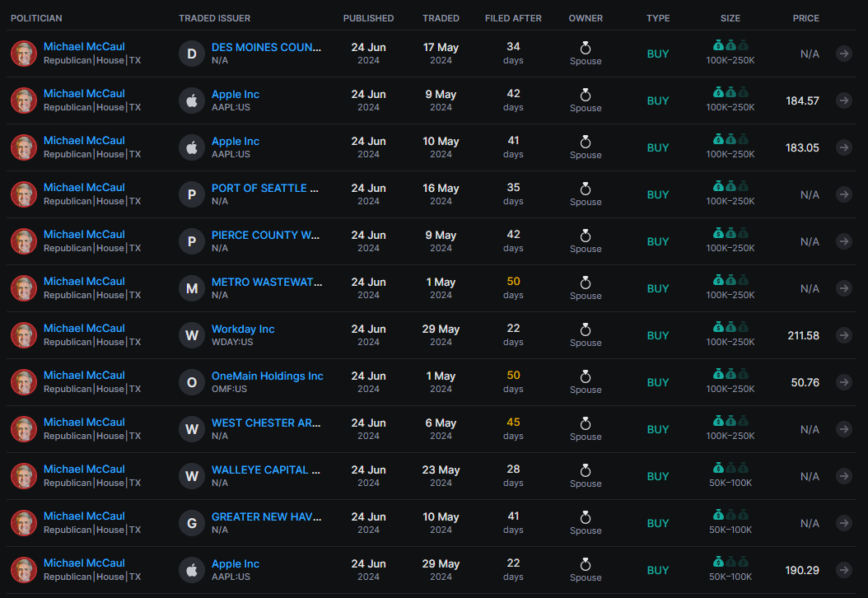Open PIERCE COUNTY W... issuer link
This screenshot has width=868, height=598.
tap(266, 235)
